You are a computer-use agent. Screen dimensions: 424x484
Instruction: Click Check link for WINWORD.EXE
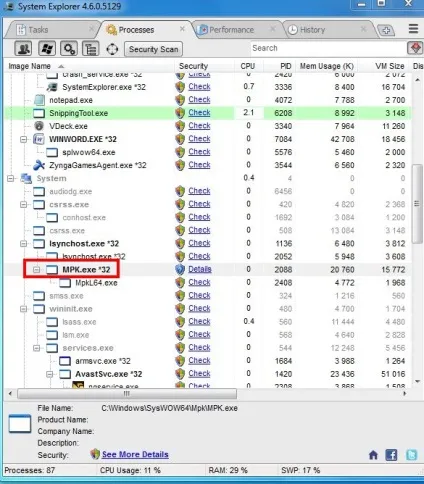199,139
